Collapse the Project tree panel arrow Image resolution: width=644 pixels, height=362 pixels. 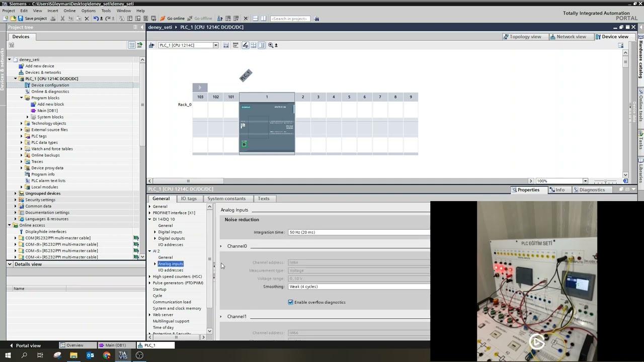(x=141, y=27)
